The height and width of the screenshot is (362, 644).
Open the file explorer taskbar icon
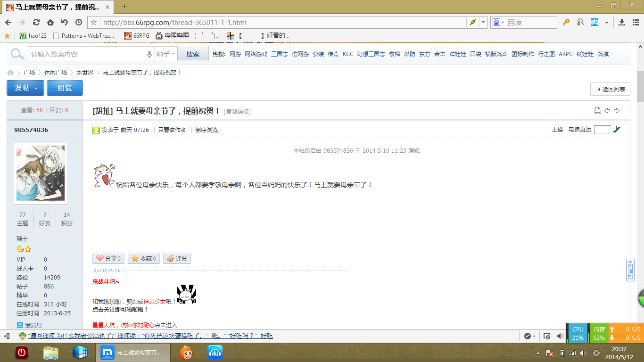tap(50, 352)
